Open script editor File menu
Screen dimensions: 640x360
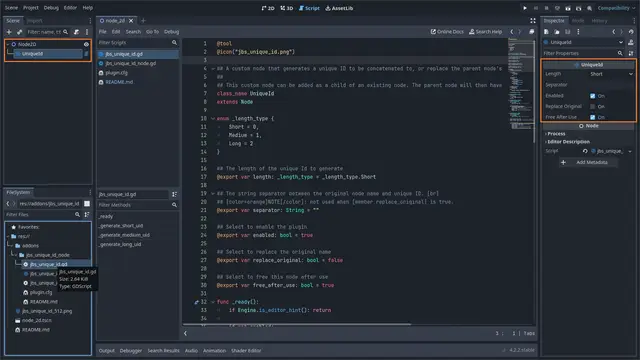[x=102, y=31]
